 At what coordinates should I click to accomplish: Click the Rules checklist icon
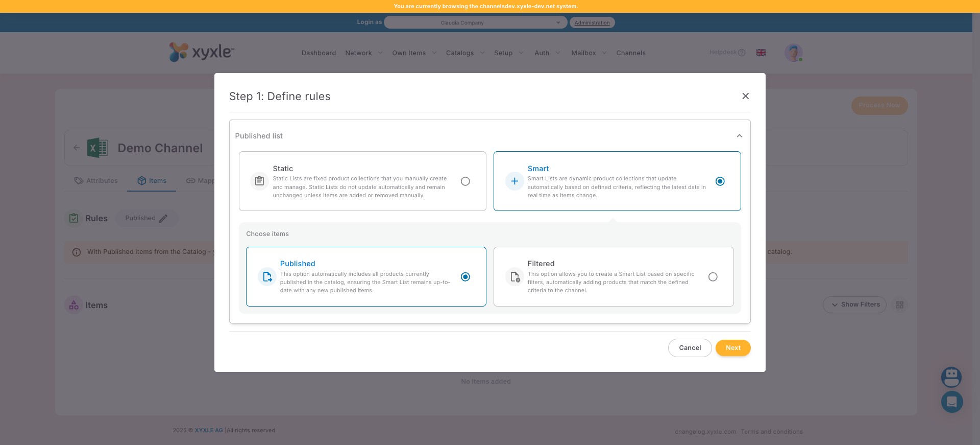[x=73, y=218]
